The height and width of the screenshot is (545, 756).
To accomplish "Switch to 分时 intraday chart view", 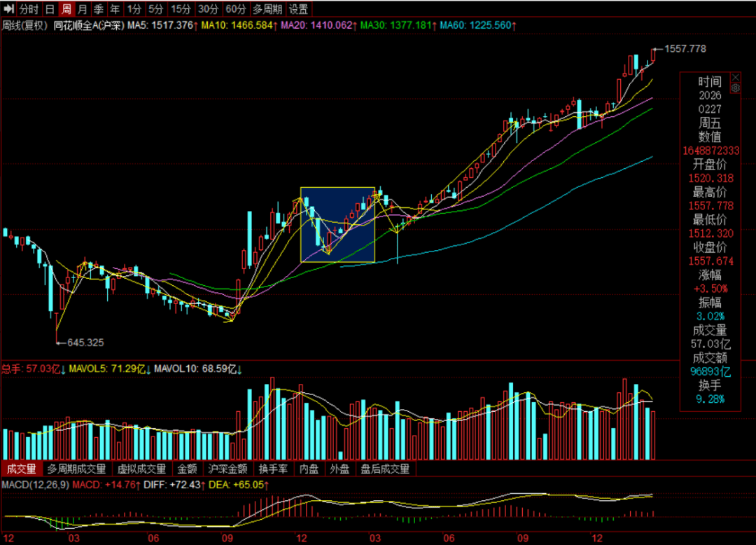I will [29, 9].
